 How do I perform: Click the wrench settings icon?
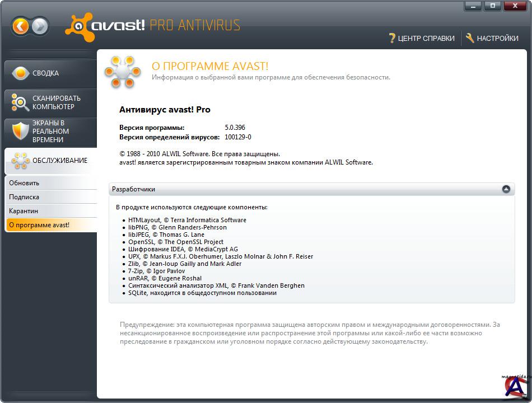pos(470,39)
